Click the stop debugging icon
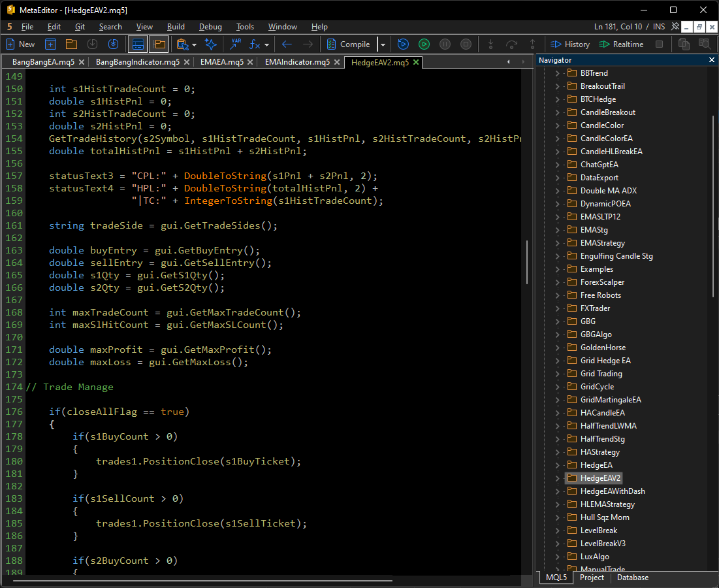Image resolution: width=719 pixels, height=588 pixels. pyautogui.click(x=466, y=44)
